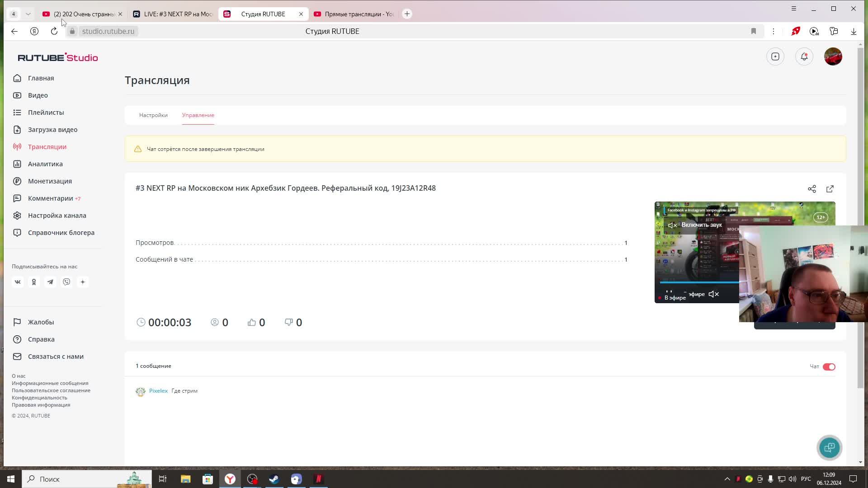Screen dimensions: 868x488
Task: Open stream in new window icon
Action: (830, 189)
